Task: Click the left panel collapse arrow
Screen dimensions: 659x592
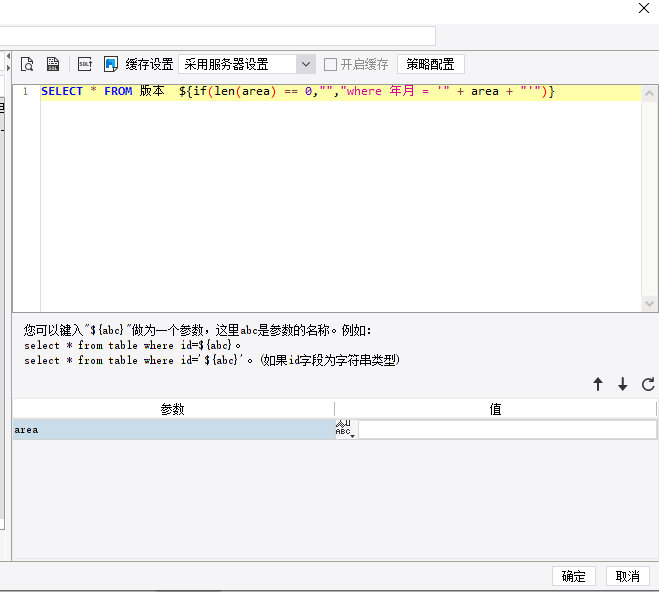Action: tap(8, 56)
